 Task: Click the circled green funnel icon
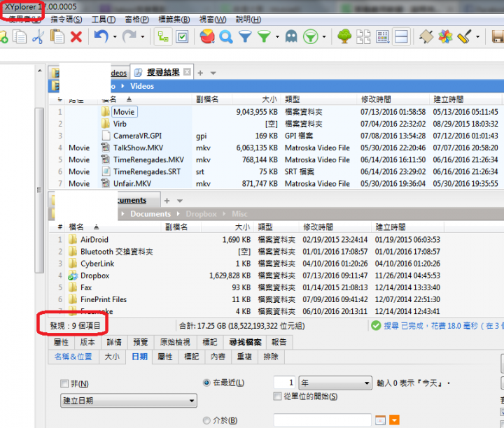pos(311,36)
